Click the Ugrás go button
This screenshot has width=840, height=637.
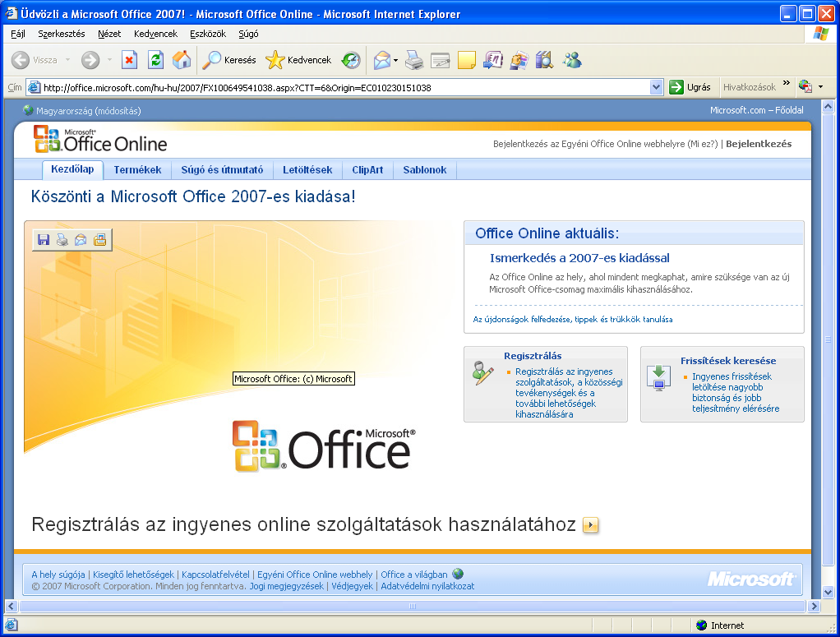(690, 87)
